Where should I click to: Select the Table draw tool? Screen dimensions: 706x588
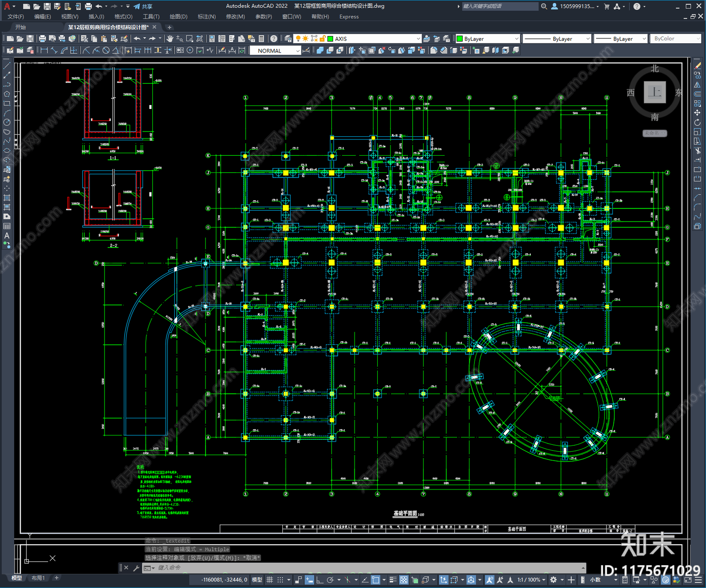[x=7, y=226]
